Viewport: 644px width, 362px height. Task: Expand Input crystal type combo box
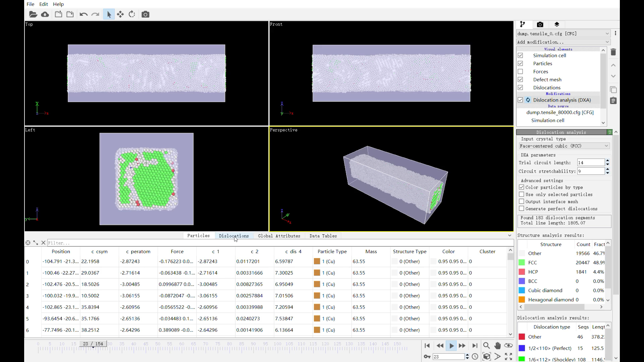pos(564,146)
